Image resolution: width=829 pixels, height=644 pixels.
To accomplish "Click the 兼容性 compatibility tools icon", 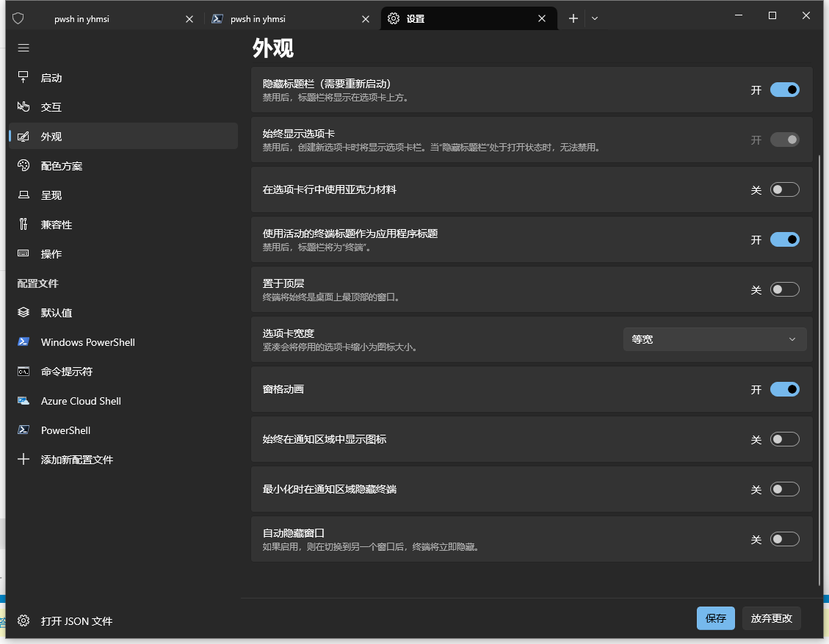I will (x=23, y=224).
